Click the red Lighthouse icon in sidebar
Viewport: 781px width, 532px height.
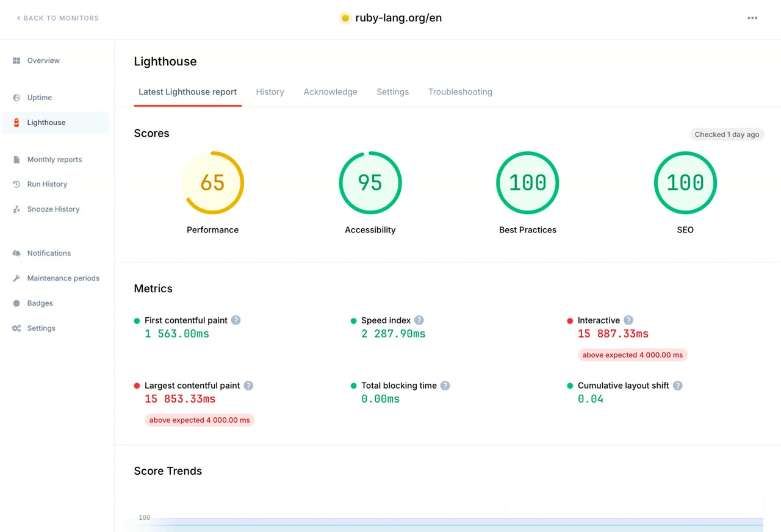click(x=16, y=123)
